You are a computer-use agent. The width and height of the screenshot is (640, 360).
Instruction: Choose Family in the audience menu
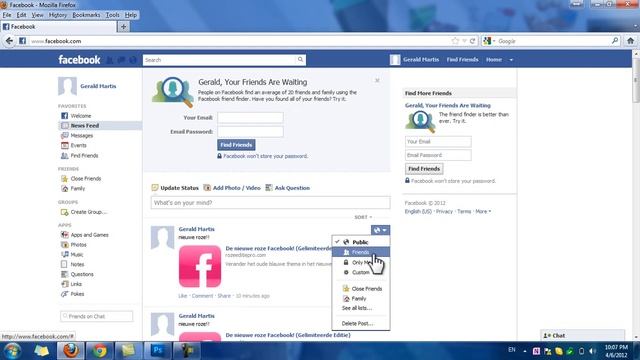point(361,298)
